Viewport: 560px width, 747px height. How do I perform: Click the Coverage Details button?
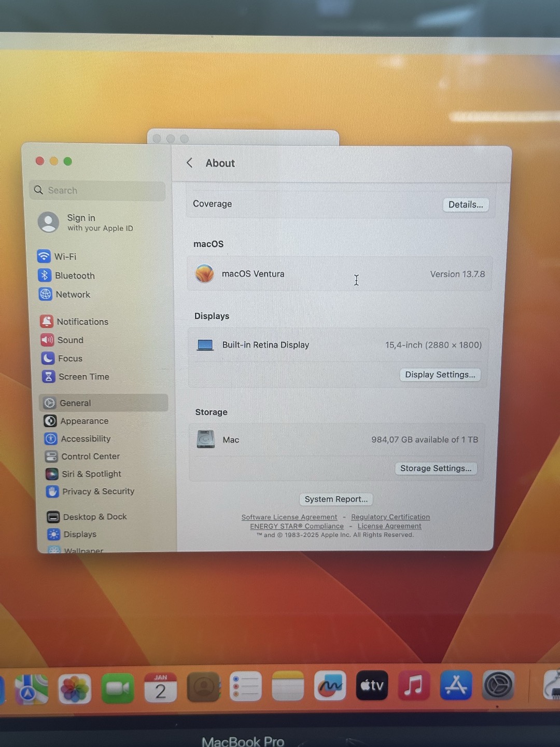(466, 204)
